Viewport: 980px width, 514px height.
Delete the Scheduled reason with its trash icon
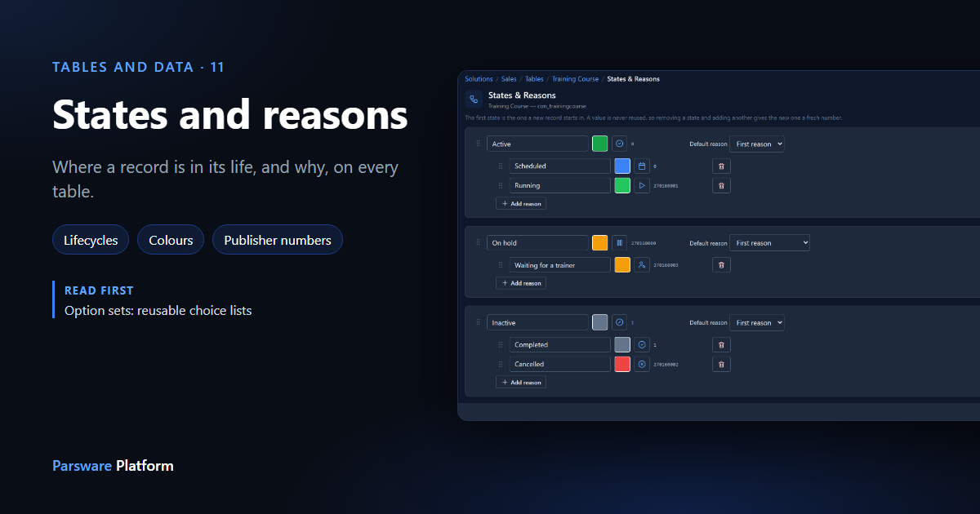click(x=721, y=166)
